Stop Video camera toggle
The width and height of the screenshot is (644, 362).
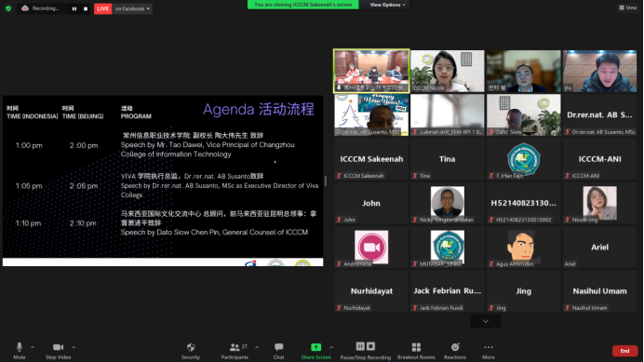click(58, 351)
